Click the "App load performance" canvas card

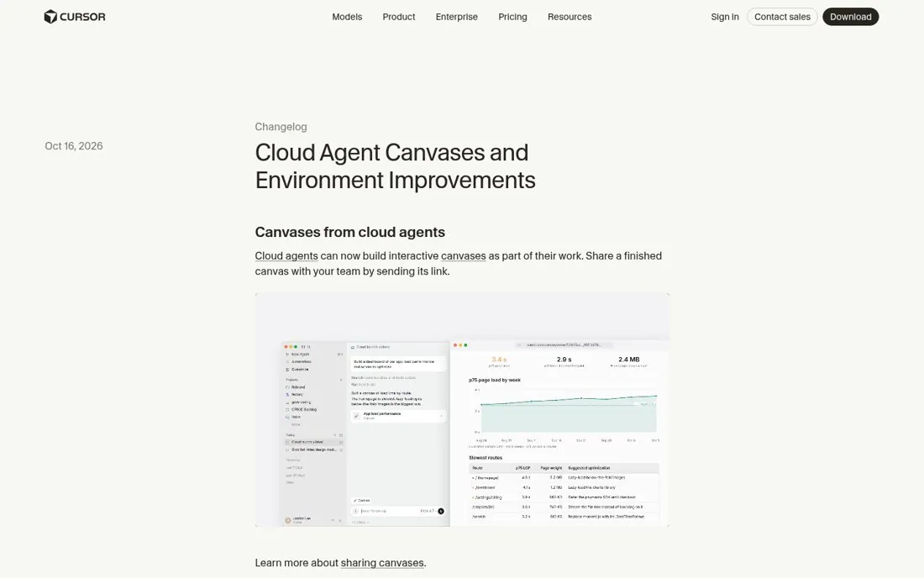point(398,415)
